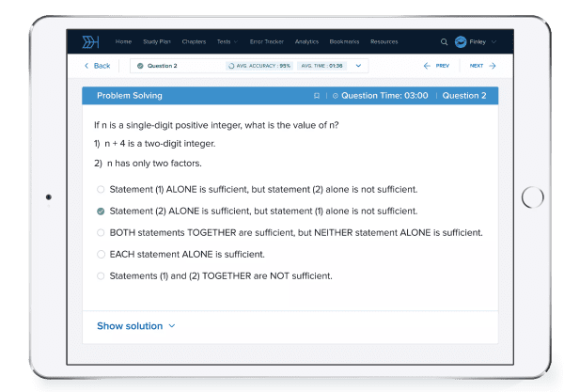This screenshot has height=392, width=564.
Task: Expand the Show solution section
Action: tap(135, 326)
